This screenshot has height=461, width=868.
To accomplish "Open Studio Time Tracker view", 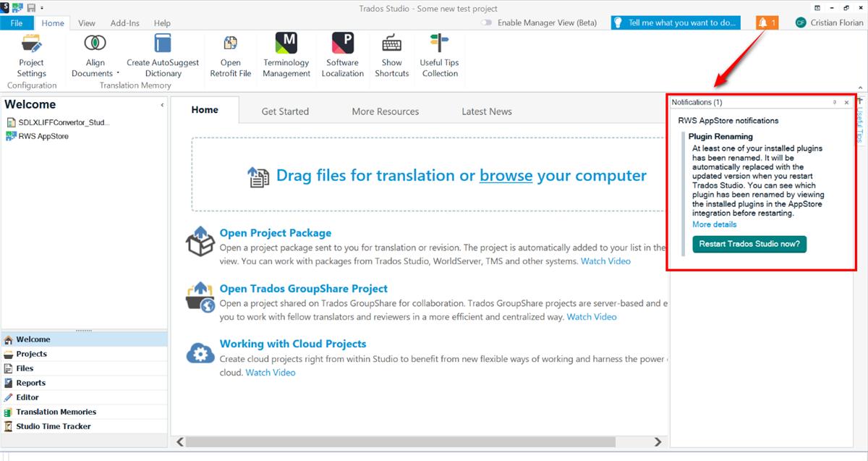I will (84, 426).
